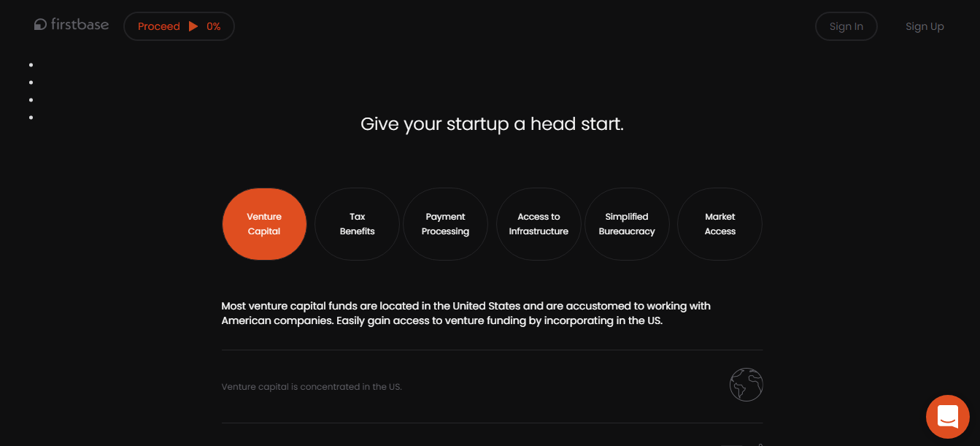Select the globe icon beside the caption
This screenshot has width=980, height=446.
pos(746,384)
